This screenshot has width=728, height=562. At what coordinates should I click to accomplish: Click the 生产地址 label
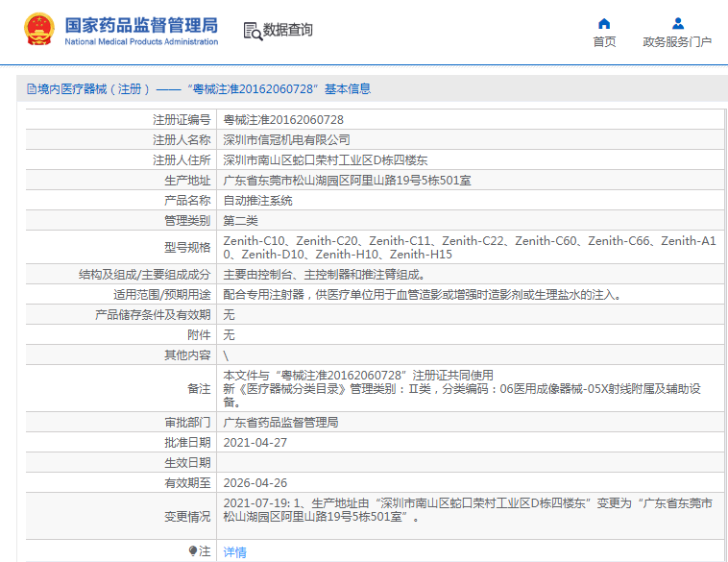(x=187, y=181)
